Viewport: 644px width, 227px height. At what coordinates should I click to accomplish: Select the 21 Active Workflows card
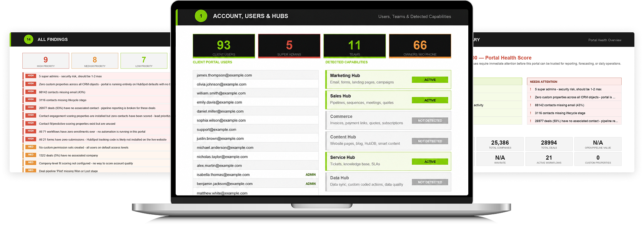click(549, 159)
